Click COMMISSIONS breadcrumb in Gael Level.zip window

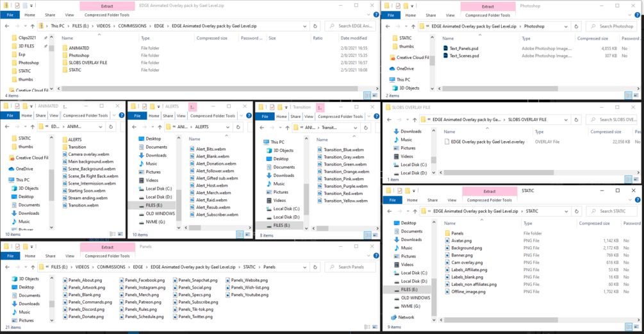coord(132,26)
